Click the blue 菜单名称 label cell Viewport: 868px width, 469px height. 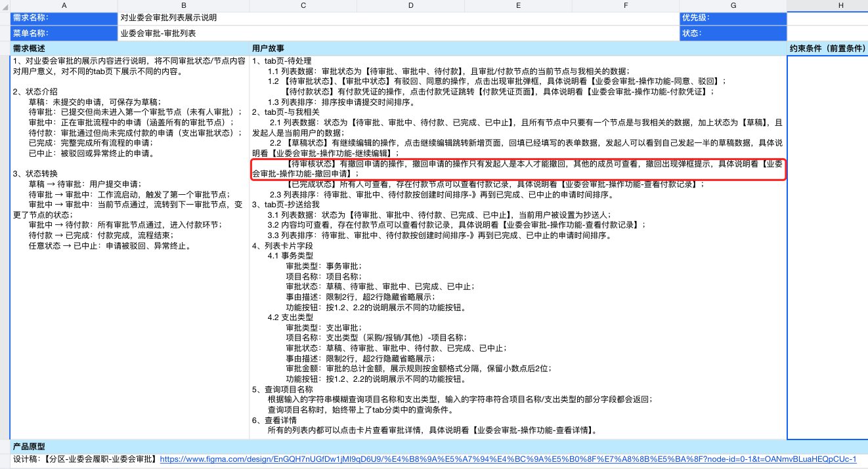pos(64,35)
